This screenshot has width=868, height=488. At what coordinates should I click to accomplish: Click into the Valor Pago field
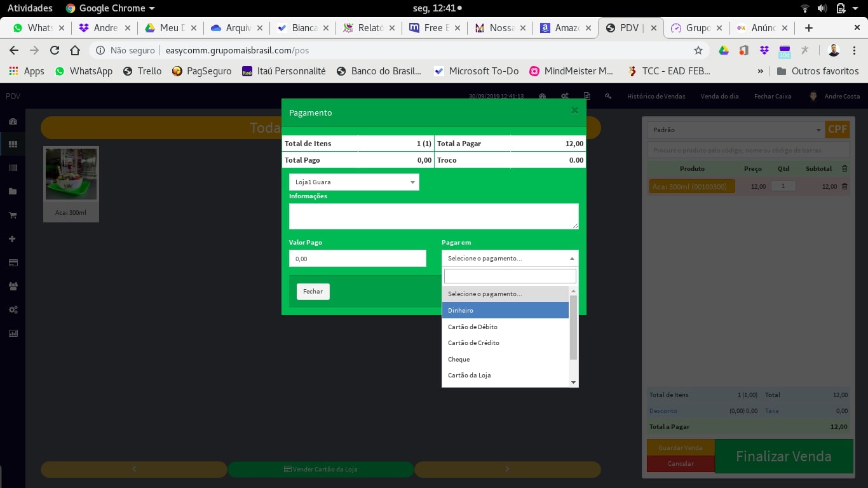pos(357,259)
